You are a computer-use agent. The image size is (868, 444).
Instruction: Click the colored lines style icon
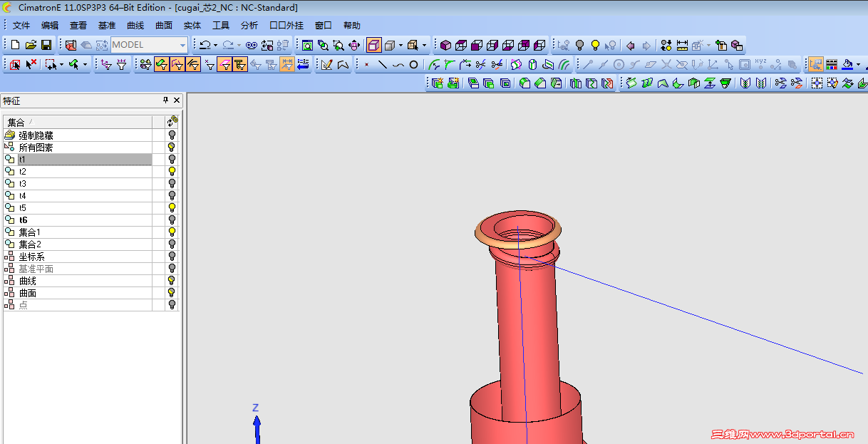[832, 64]
